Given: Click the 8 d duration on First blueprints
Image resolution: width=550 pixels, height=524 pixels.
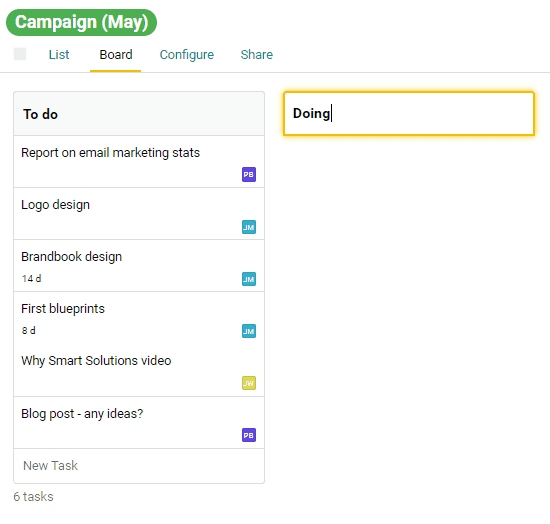Looking at the screenshot, I should [x=28, y=330].
